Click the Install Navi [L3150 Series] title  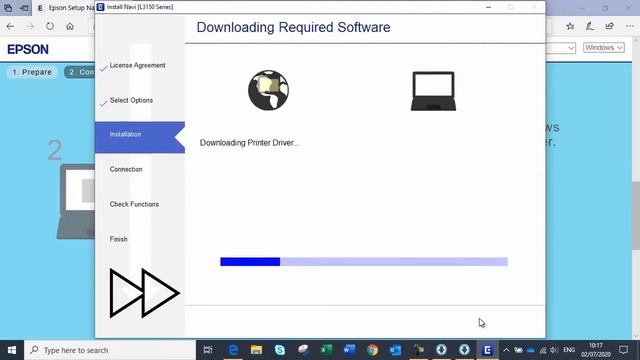[140, 7]
